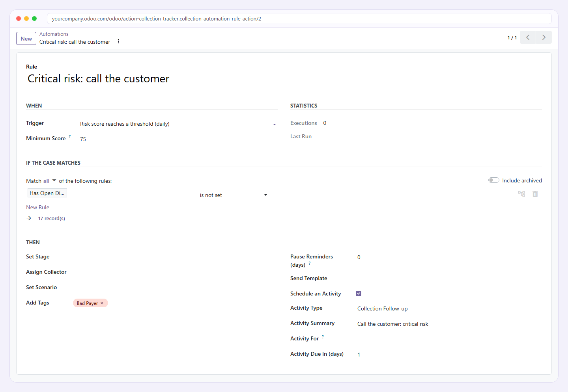
Task: Remove the Bad Payer tag with its x
Action: [x=102, y=303]
